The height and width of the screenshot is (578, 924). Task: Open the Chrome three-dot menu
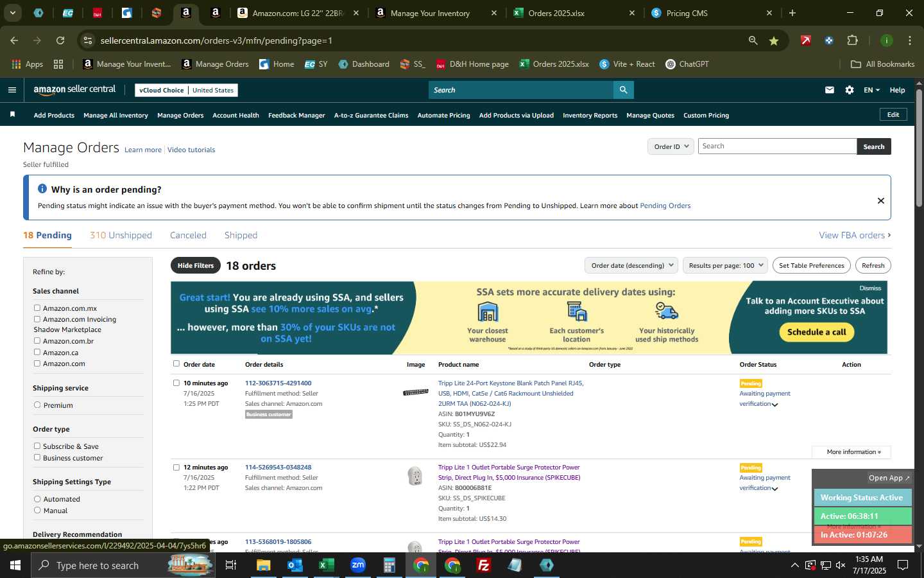coord(909,40)
